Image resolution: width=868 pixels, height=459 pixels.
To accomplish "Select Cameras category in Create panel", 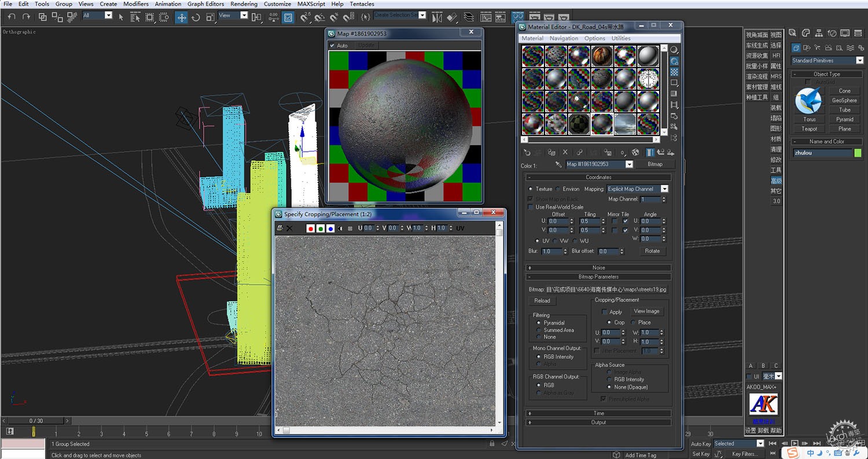I will click(x=829, y=48).
